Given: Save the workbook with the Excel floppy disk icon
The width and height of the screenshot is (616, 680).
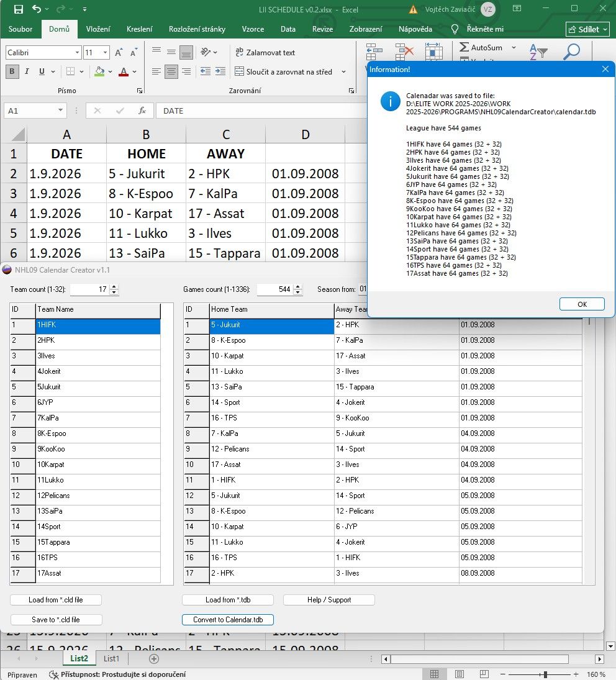Looking at the screenshot, I should 18,9.
